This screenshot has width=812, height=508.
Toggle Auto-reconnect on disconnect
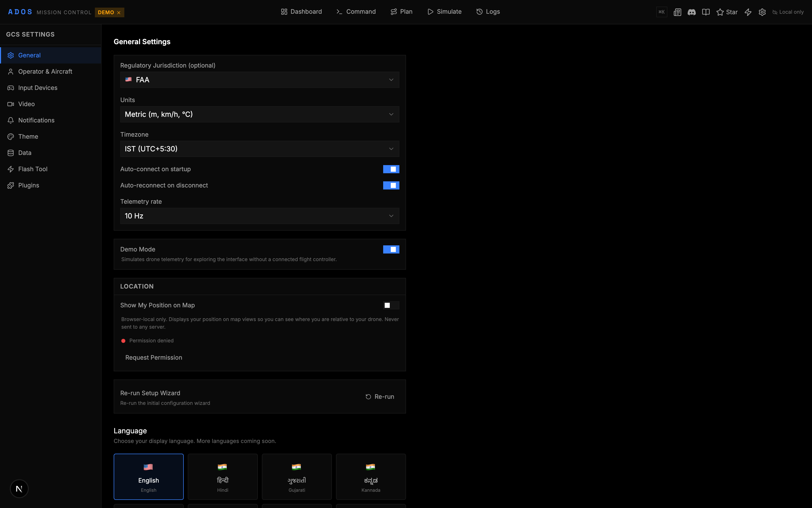point(391,185)
